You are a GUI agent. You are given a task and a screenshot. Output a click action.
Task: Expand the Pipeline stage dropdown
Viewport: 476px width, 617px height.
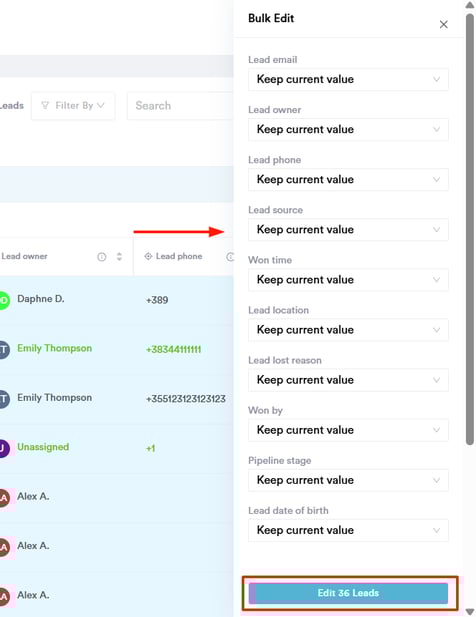(x=348, y=480)
